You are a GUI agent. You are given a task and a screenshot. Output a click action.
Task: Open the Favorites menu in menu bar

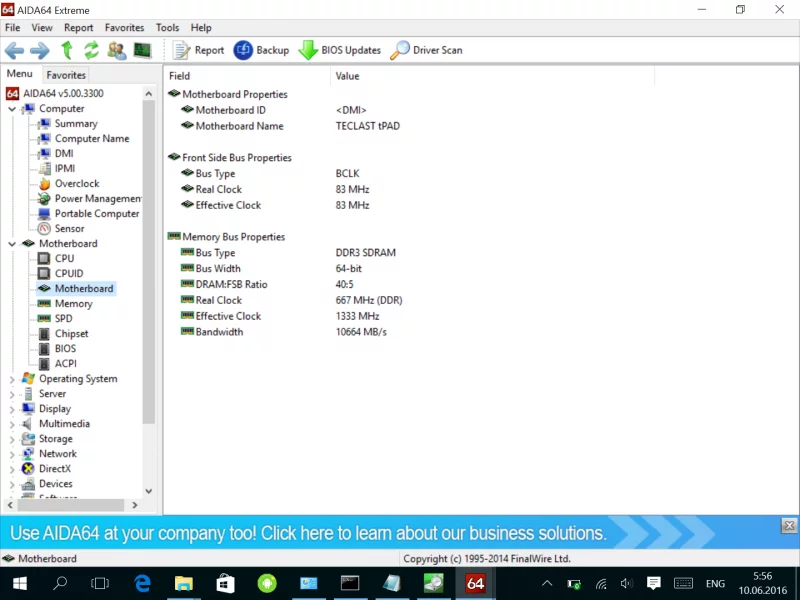[124, 28]
